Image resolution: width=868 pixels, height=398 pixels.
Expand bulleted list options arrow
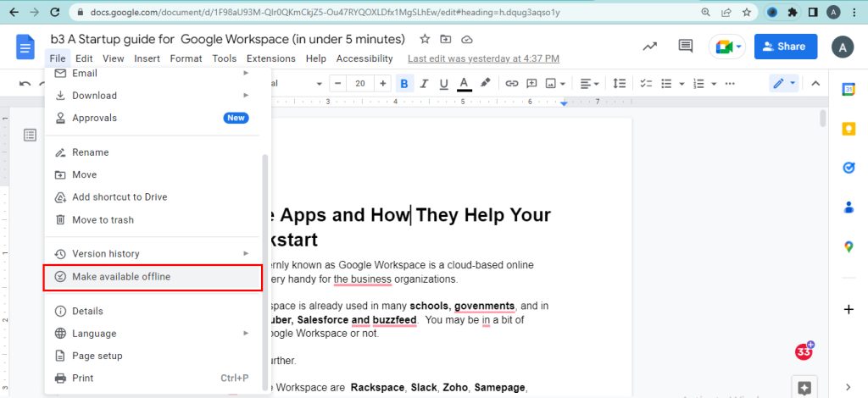682,84
